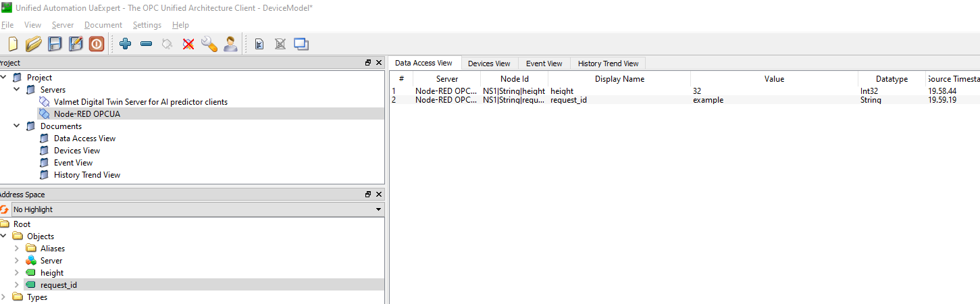Remove document using crossed page icon
This screenshot has height=304, width=980.
pos(280,44)
